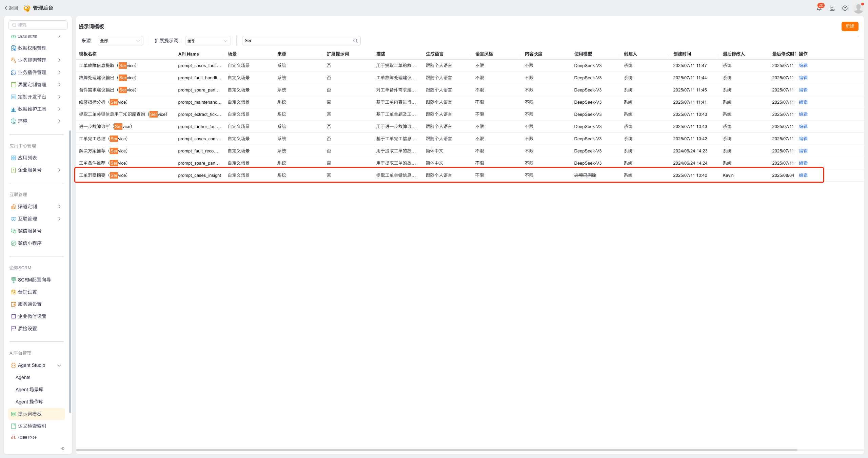This screenshot has height=458, width=868.
Task: Click the 微信服务号 sidebar icon
Action: pyautogui.click(x=13, y=231)
